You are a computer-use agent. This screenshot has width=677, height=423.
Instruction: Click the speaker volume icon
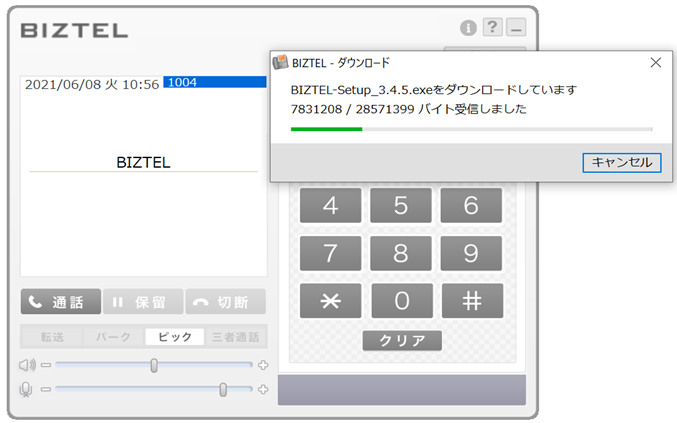click(x=27, y=365)
